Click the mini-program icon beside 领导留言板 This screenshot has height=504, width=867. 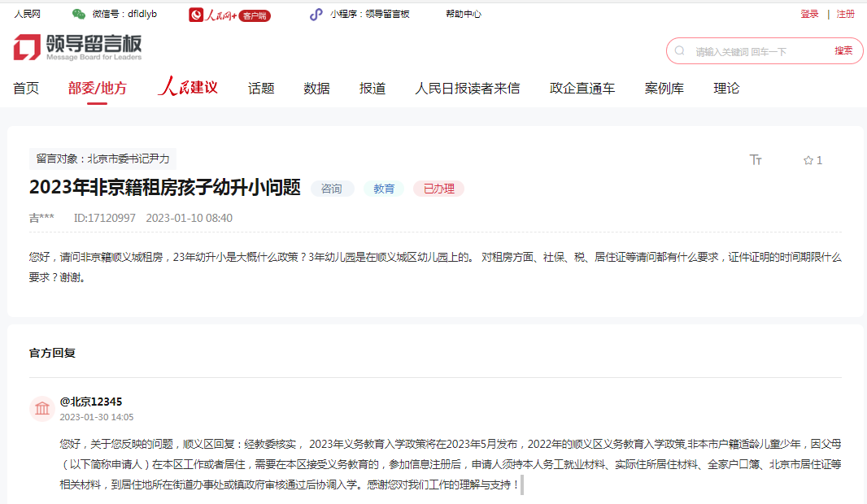(x=316, y=14)
